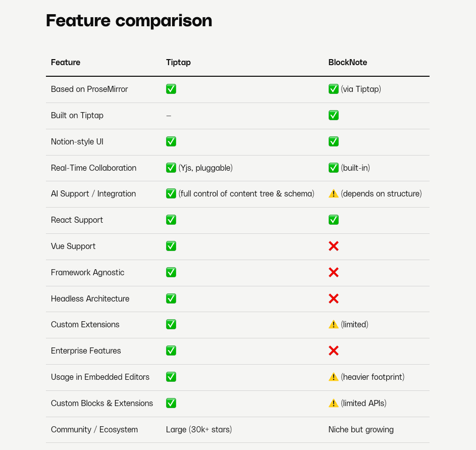The image size is (476, 450).
Task: Click BlockNote's green check for Built on Tiptap
Action: 333,115
